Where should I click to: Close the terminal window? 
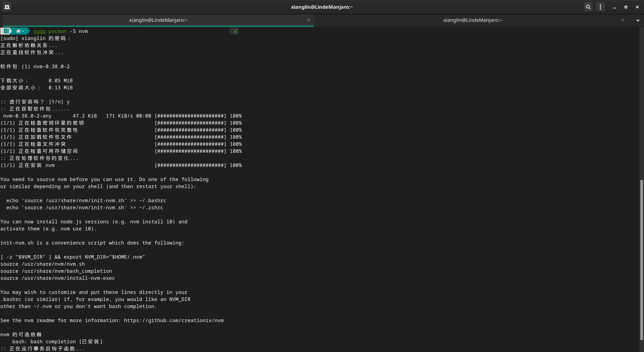coord(637,7)
